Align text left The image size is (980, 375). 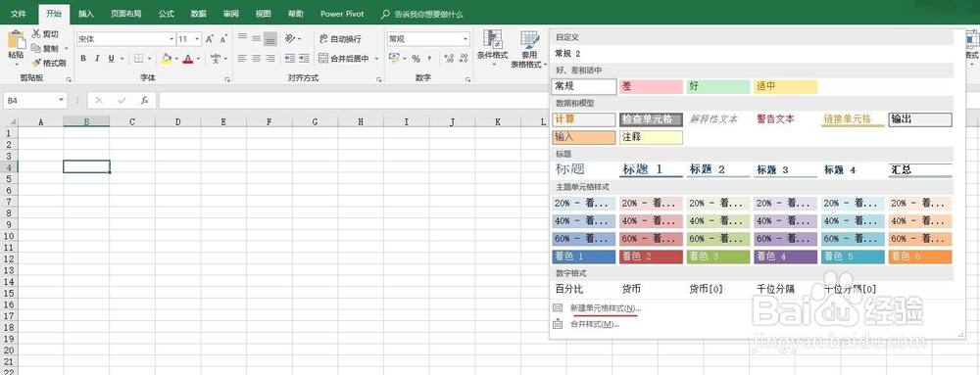[x=242, y=58]
